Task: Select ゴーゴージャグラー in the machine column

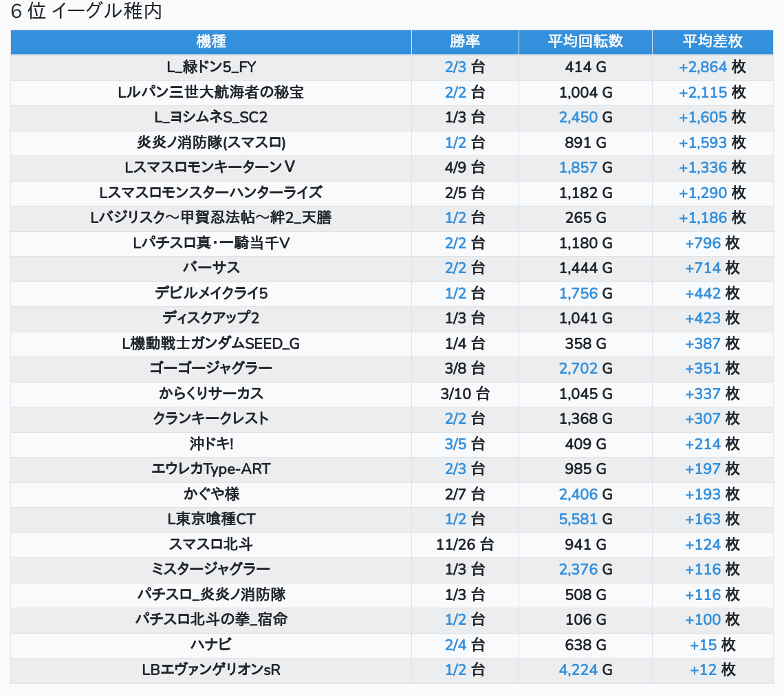Action: 211,369
